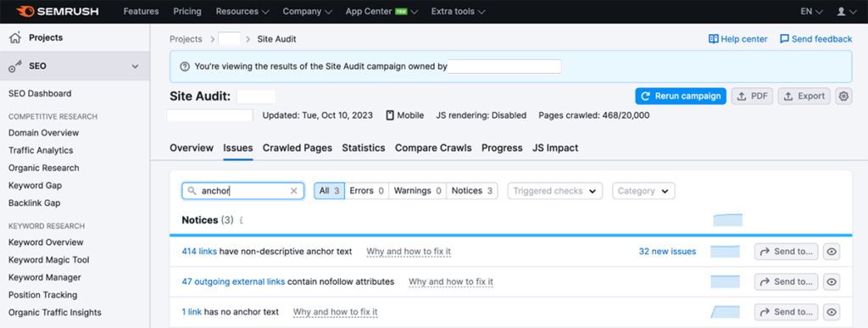
Task: Click trend graph for 47 outgoing links row
Action: [726, 281]
